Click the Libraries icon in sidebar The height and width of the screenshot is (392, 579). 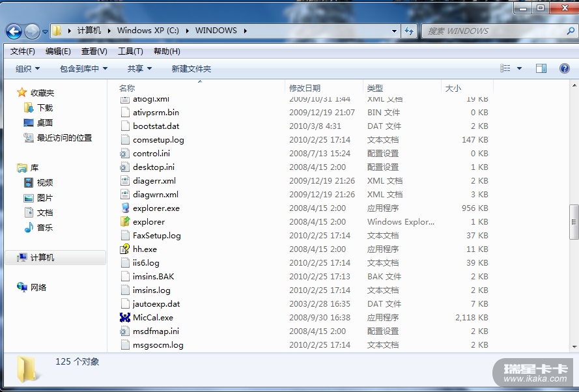(21, 168)
